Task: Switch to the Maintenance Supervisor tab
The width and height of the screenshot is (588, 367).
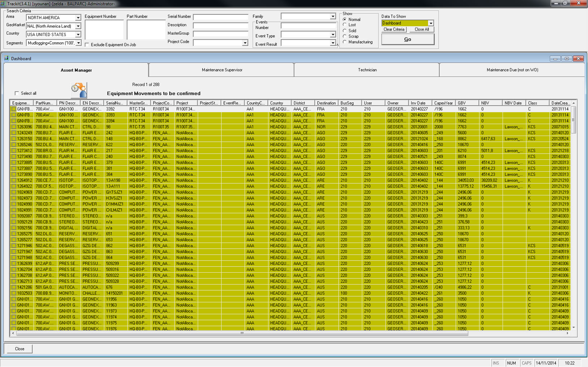Action: coord(221,70)
